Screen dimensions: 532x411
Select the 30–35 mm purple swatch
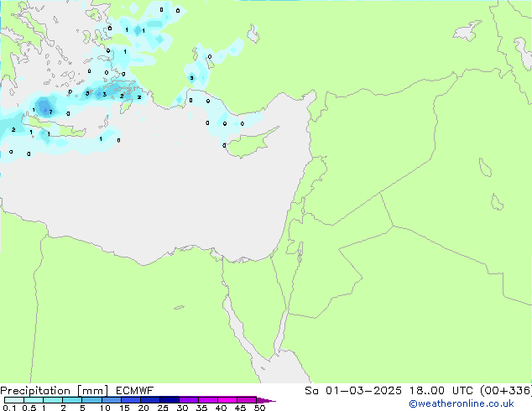[x=189, y=400]
